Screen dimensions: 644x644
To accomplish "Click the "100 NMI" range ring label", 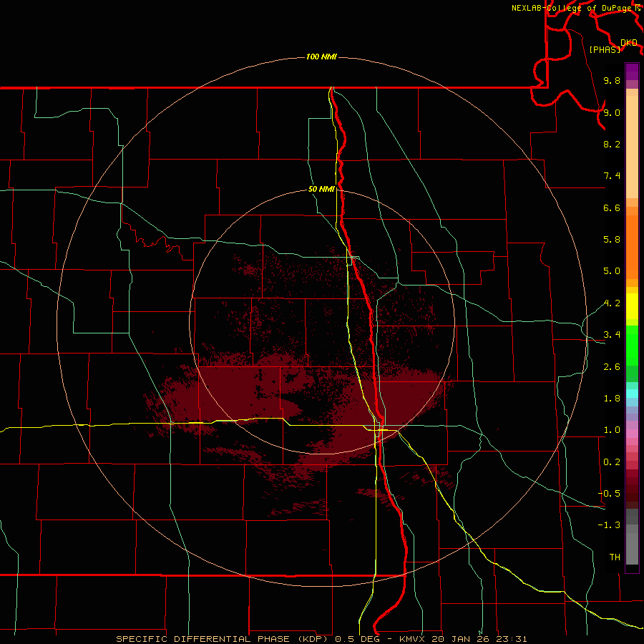I will point(321,57).
